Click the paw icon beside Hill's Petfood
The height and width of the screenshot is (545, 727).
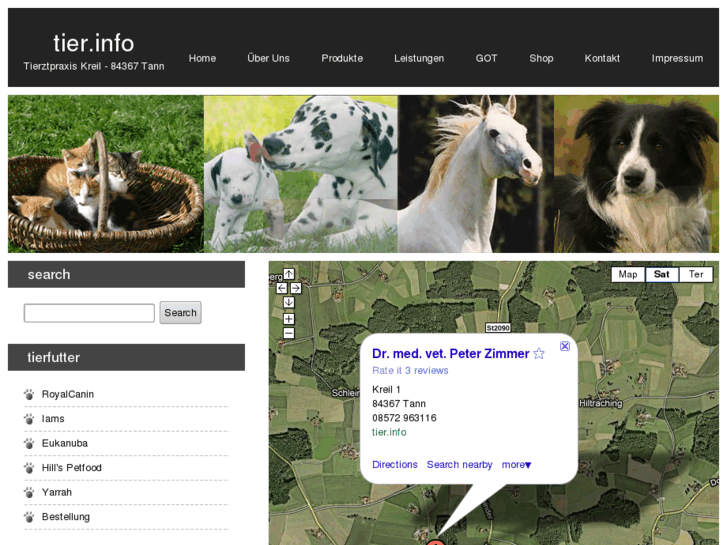pyautogui.click(x=29, y=468)
